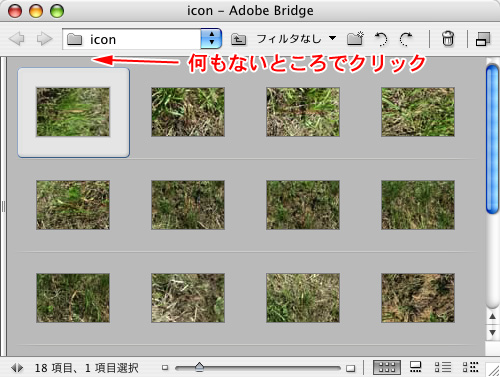This screenshot has width=500, height=377.
Task: Select the fourth thumbnail in the top row
Action: click(418, 112)
